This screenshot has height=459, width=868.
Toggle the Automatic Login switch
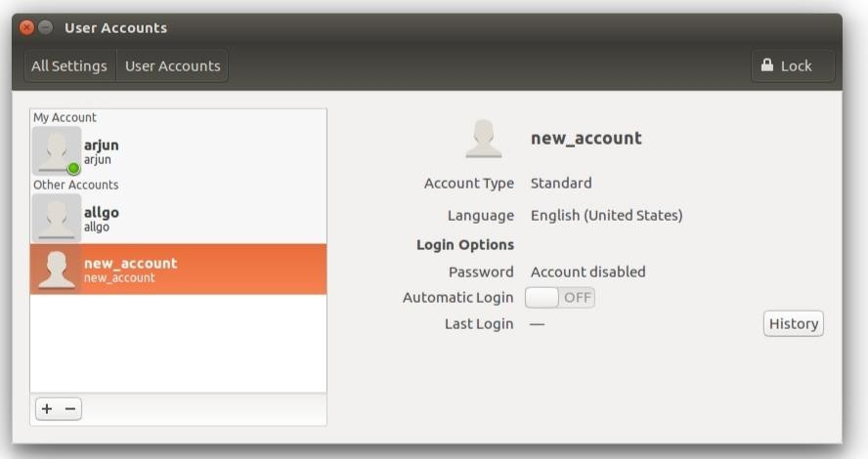pos(560,298)
